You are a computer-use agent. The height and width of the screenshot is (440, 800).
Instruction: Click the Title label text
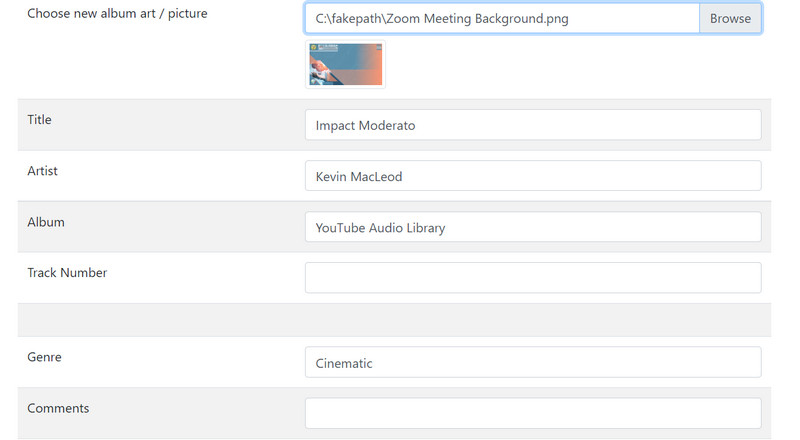39,120
